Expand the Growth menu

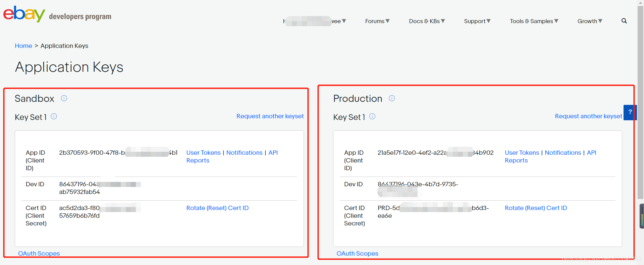(590, 21)
